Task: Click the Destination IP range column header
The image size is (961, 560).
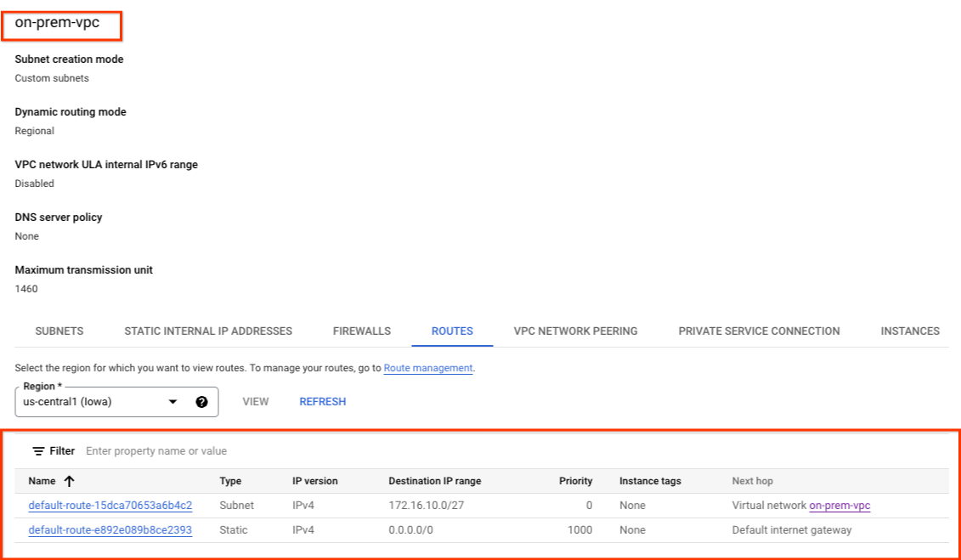Action: 434,481
